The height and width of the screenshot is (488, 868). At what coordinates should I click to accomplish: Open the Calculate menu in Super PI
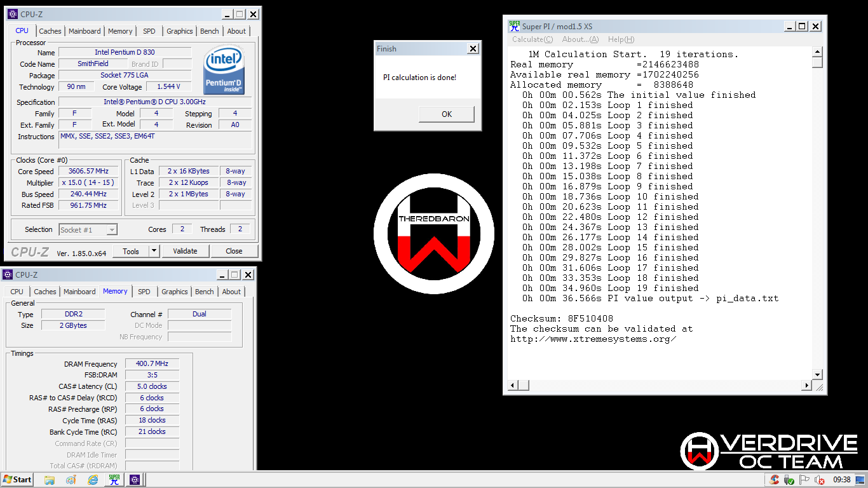point(532,39)
